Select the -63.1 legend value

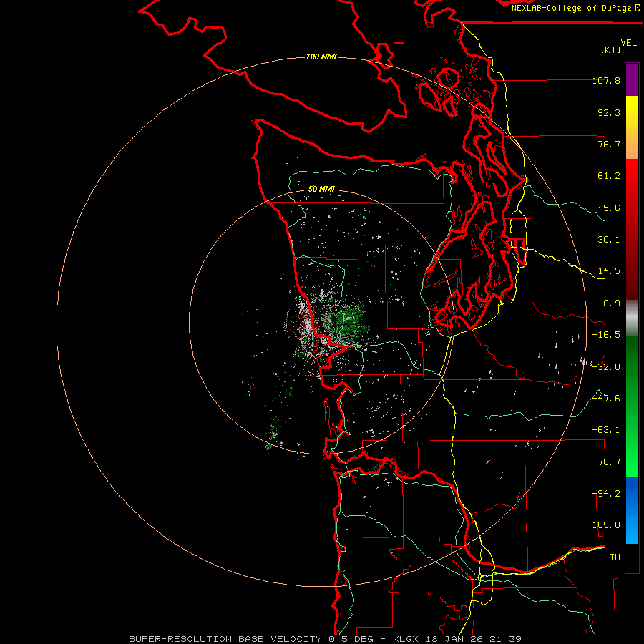tap(606, 430)
